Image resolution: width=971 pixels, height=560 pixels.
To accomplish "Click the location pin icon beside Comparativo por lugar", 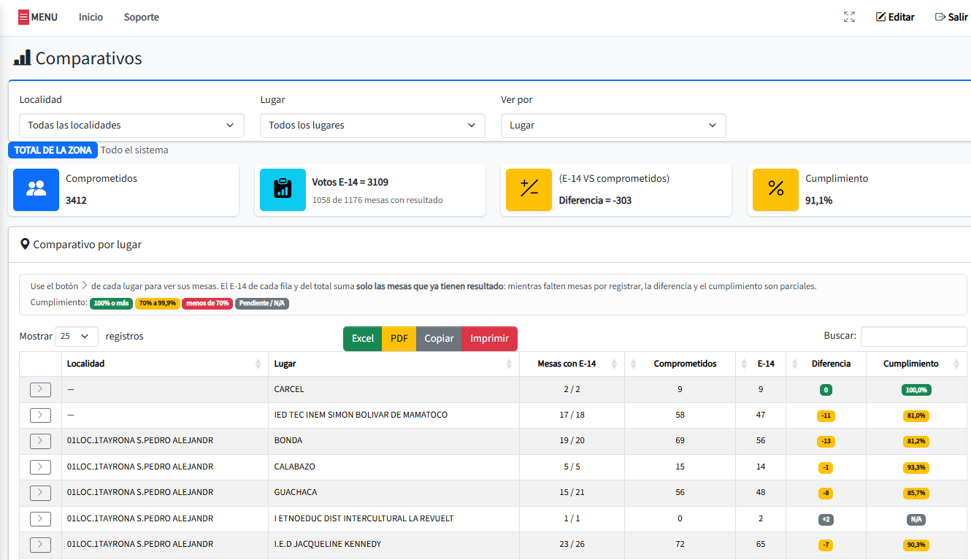I will [x=25, y=245].
